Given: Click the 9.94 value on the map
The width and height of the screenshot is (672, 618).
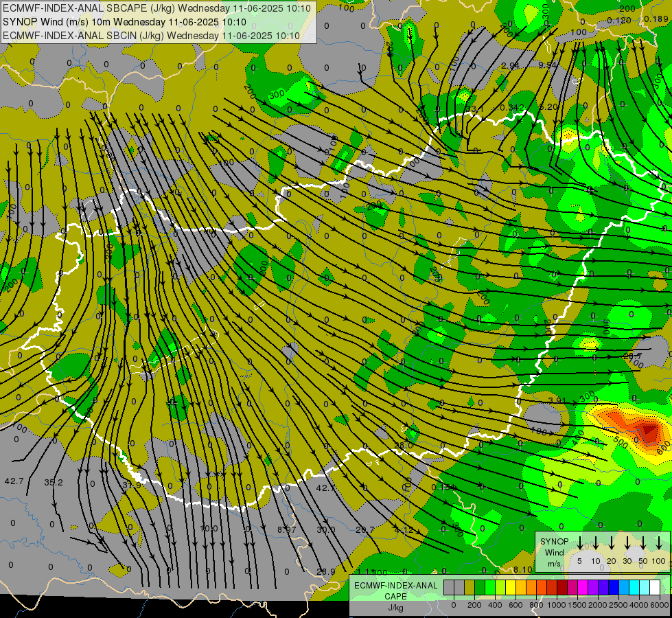Looking at the screenshot, I should [548, 65].
